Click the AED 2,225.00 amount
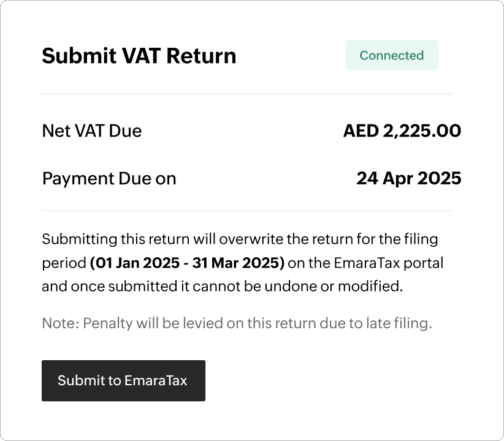The height and width of the screenshot is (441, 504). (402, 130)
